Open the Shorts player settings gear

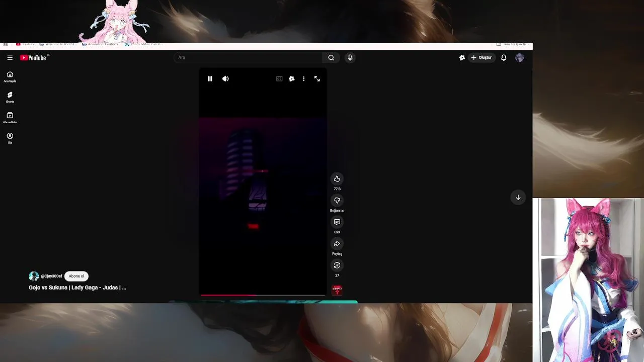click(x=291, y=78)
